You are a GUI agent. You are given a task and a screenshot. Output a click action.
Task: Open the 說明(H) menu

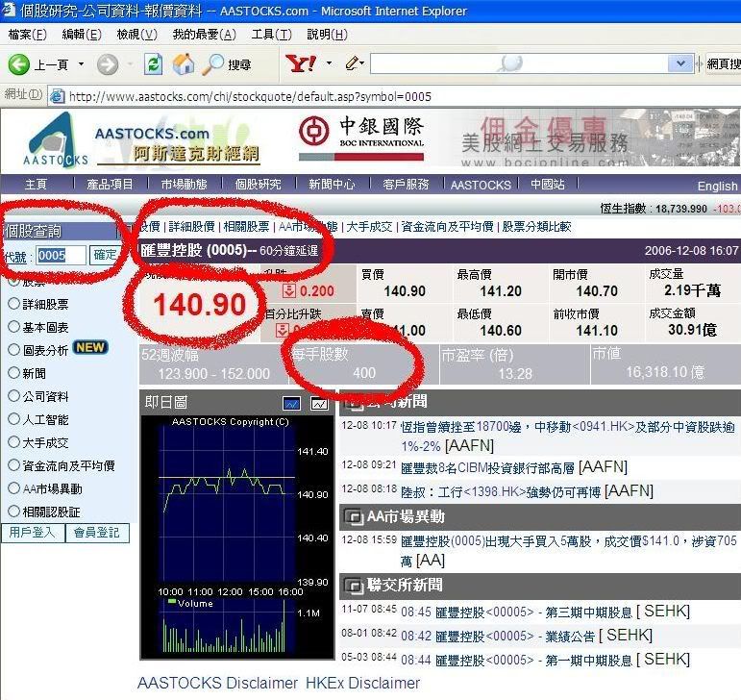(328, 35)
